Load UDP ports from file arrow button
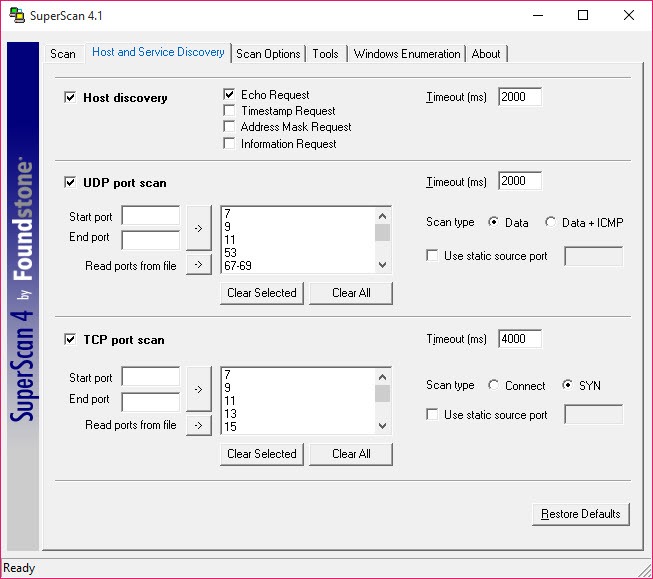 [199, 265]
